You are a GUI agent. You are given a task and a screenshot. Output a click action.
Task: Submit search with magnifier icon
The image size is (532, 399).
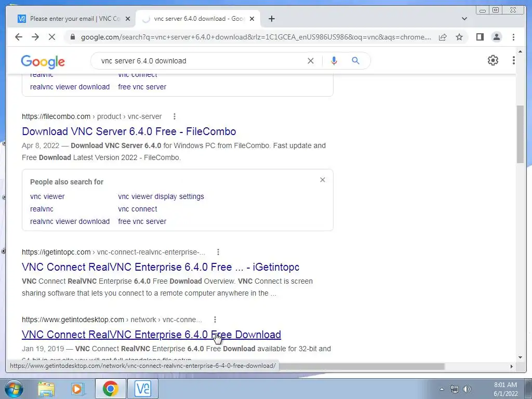[355, 61]
